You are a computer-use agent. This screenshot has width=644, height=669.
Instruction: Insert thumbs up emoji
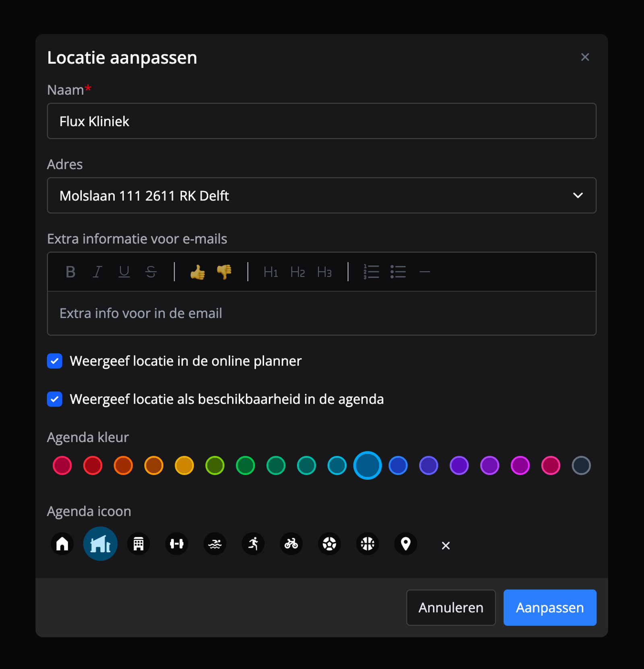[x=197, y=272]
